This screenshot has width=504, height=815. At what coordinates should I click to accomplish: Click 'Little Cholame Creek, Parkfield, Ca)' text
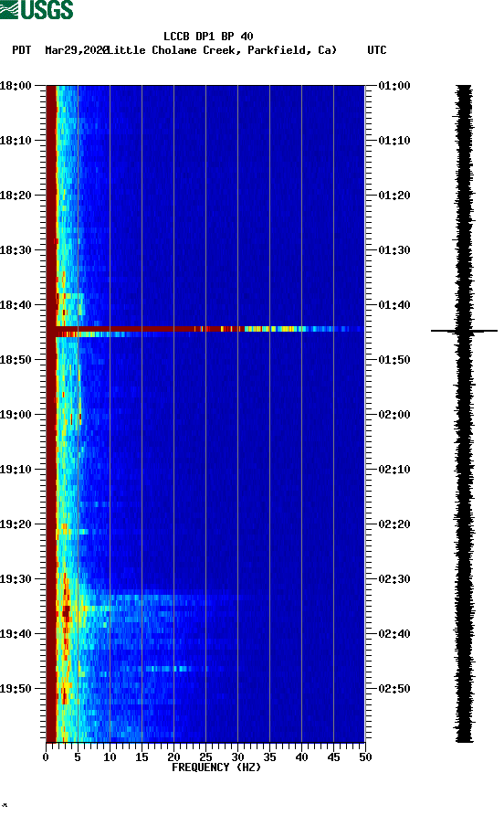pyautogui.click(x=223, y=50)
